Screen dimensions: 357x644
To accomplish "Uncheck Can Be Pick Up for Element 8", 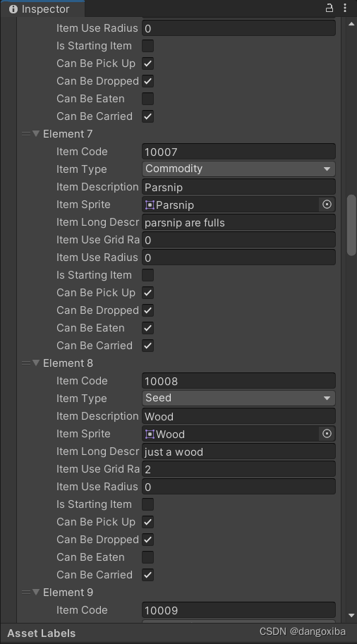I will click(x=148, y=521).
